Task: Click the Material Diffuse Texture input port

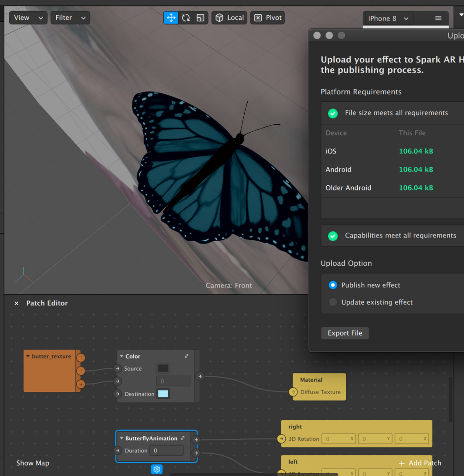Action: (x=293, y=392)
